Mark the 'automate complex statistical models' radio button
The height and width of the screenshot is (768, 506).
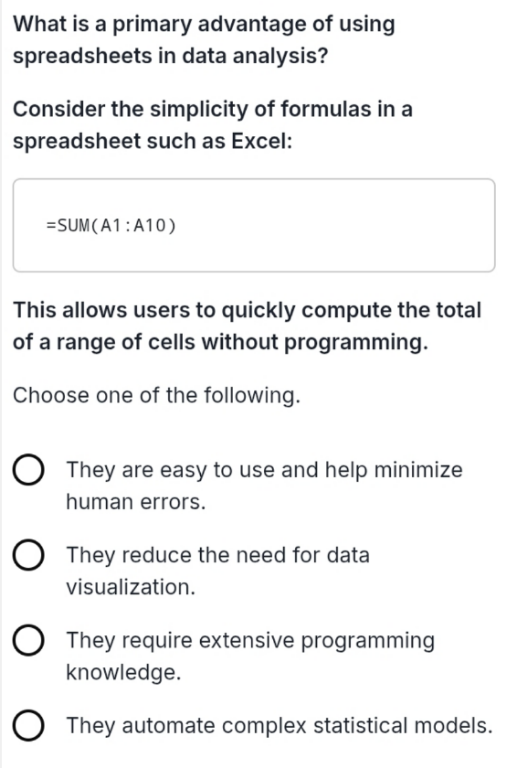[28, 726]
